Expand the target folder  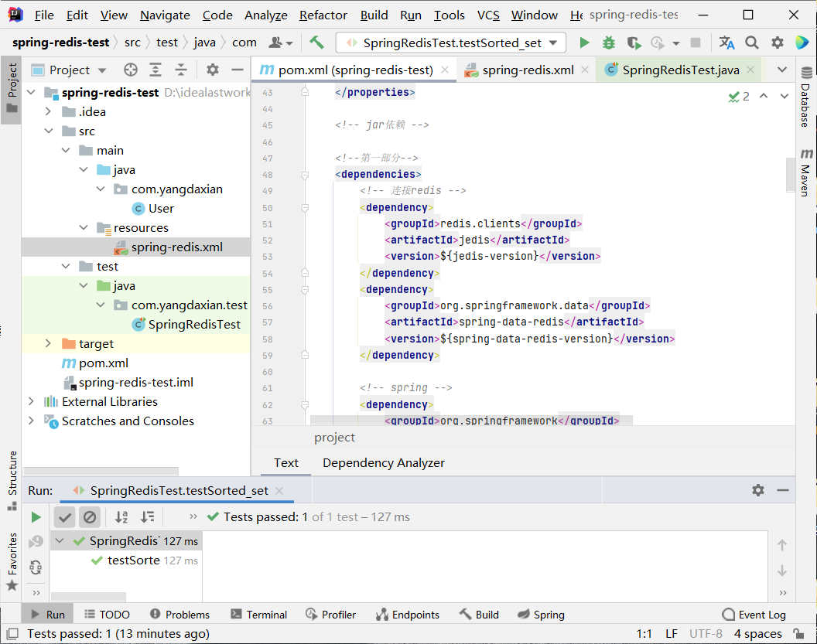[x=48, y=343]
